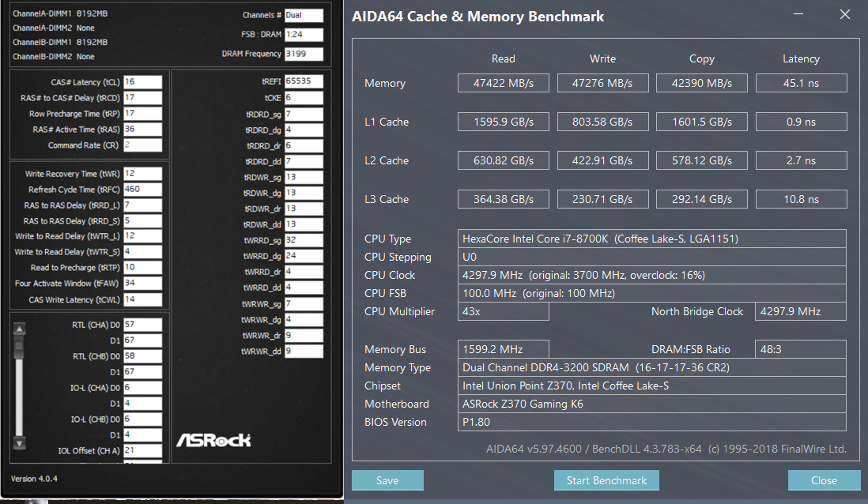Image resolution: width=868 pixels, height=504 pixels.
Task: Click the CPU Type value field
Action: [651, 239]
